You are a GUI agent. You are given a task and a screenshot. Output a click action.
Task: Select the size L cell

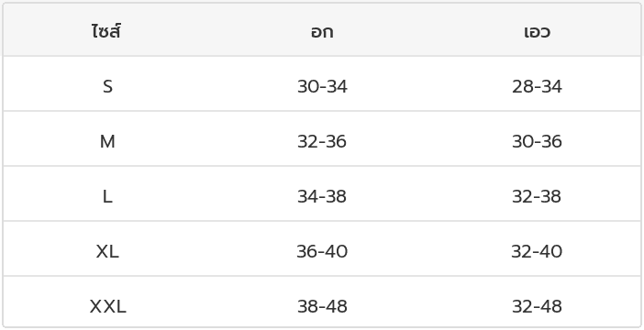[x=107, y=196]
